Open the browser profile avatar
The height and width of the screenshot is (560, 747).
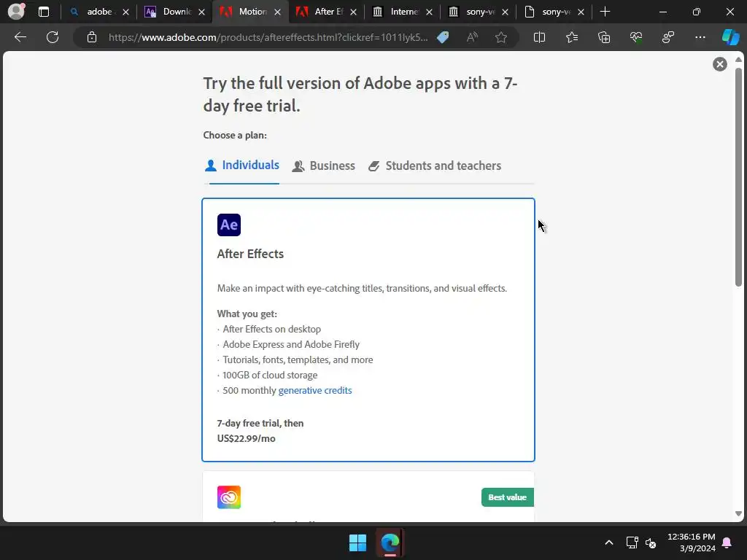point(16,12)
